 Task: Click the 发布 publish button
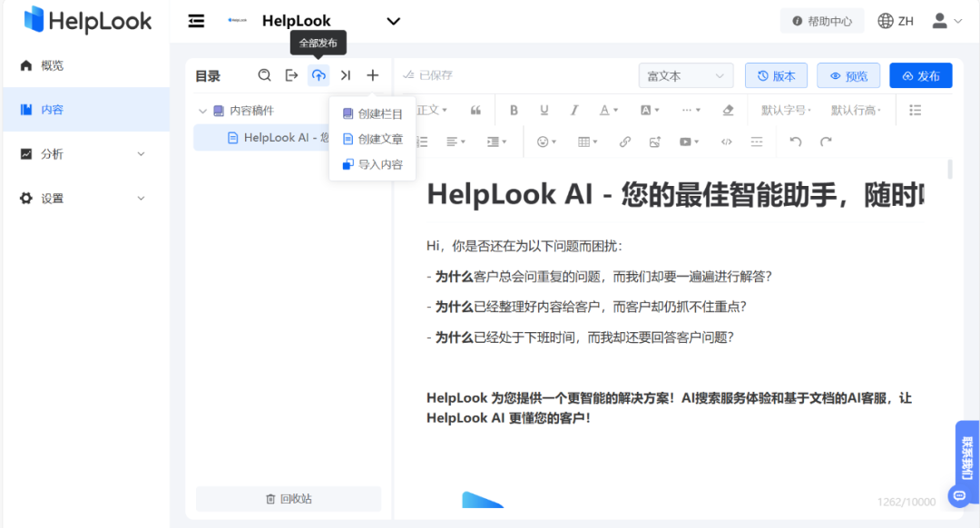click(920, 75)
